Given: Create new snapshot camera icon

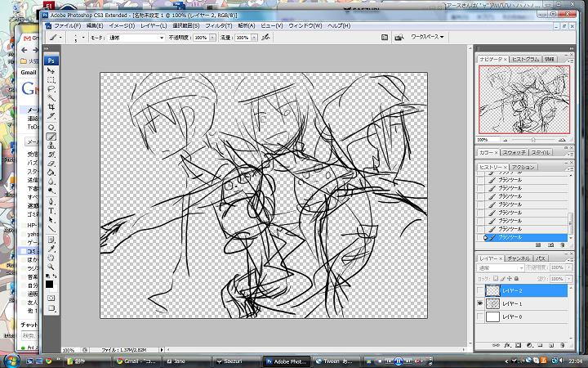Looking at the screenshot, I should tap(551, 245).
